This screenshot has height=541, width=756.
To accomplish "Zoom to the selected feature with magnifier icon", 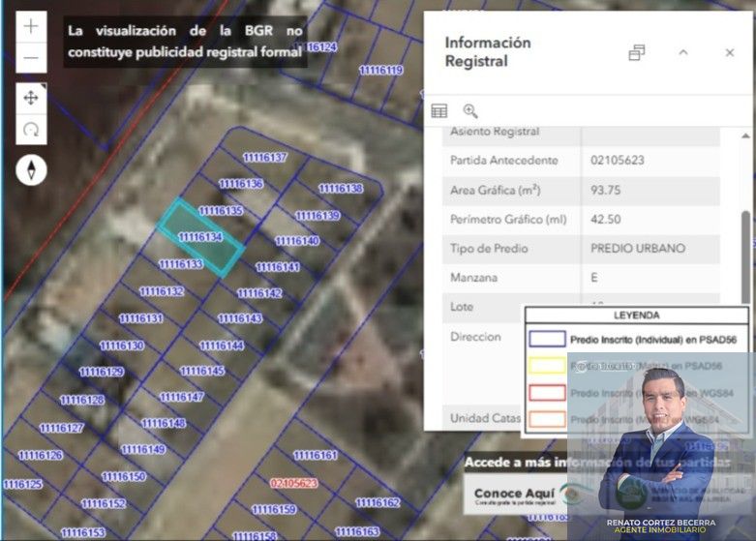I will pyautogui.click(x=470, y=111).
